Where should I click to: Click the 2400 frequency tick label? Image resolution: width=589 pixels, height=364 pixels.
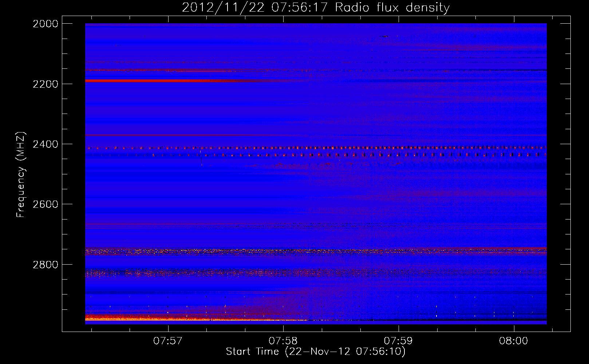click(x=46, y=145)
